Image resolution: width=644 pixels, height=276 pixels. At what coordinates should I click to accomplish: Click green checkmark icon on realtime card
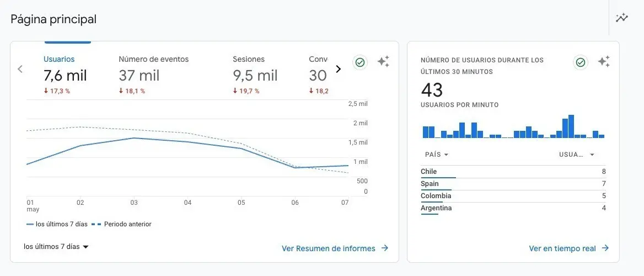tap(581, 62)
